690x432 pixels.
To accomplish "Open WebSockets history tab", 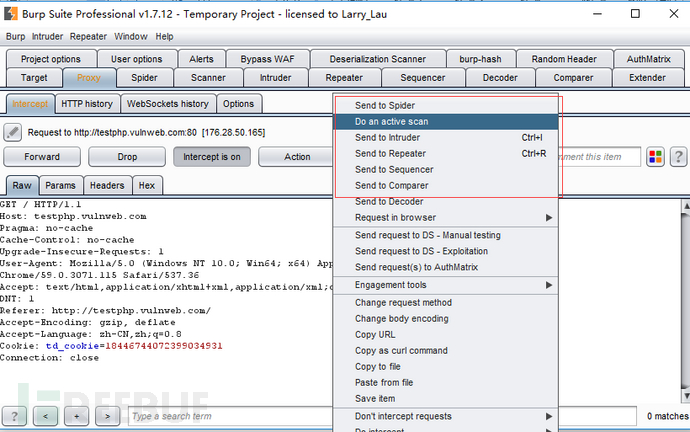I will (x=168, y=104).
